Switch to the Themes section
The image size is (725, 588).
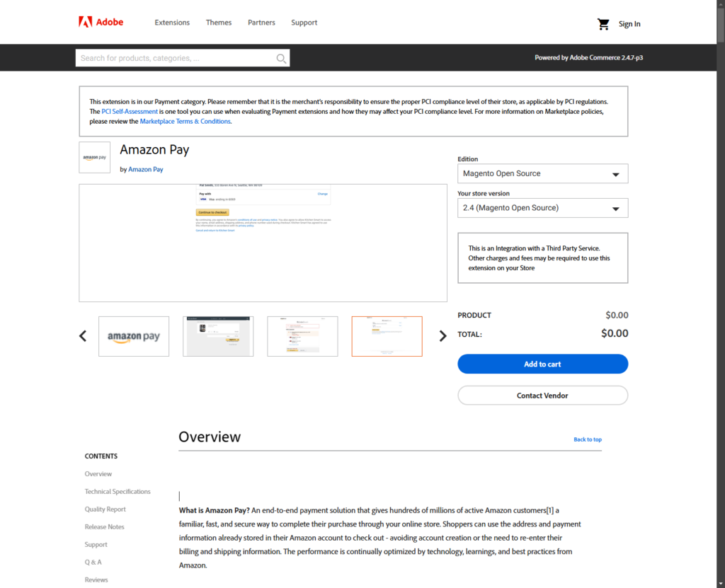click(218, 22)
